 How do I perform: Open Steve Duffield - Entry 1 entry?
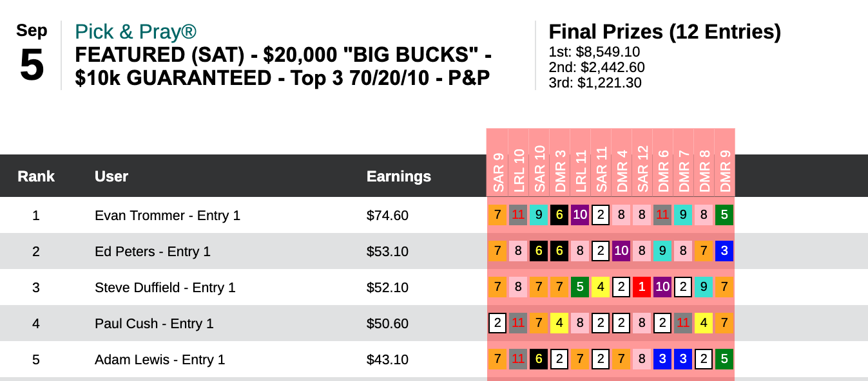(x=165, y=288)
